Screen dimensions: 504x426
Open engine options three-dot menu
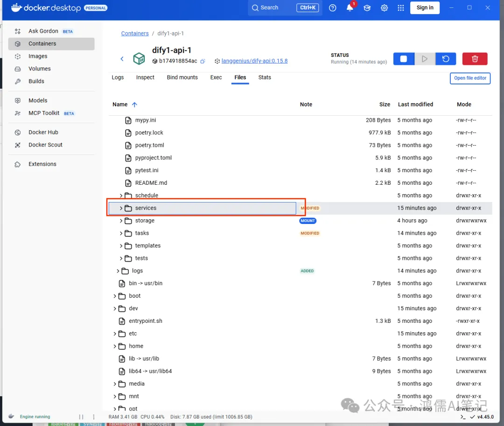pos(93,417)
